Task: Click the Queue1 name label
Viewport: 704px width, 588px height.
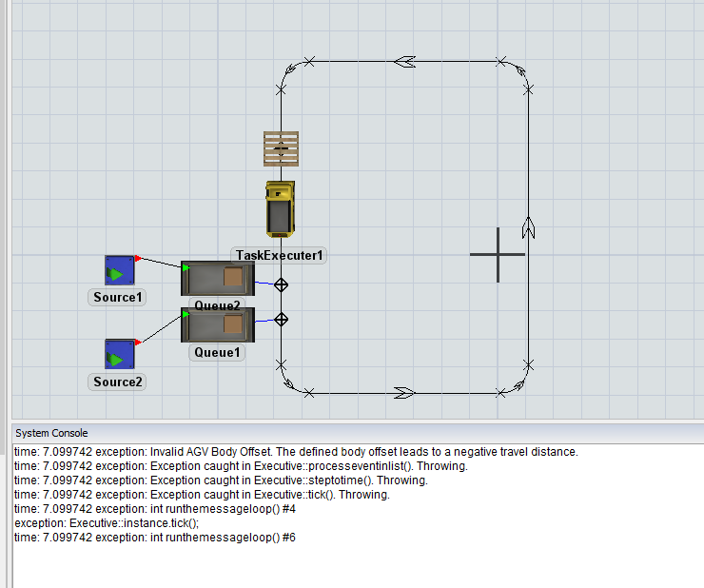Action: point(218,352)
